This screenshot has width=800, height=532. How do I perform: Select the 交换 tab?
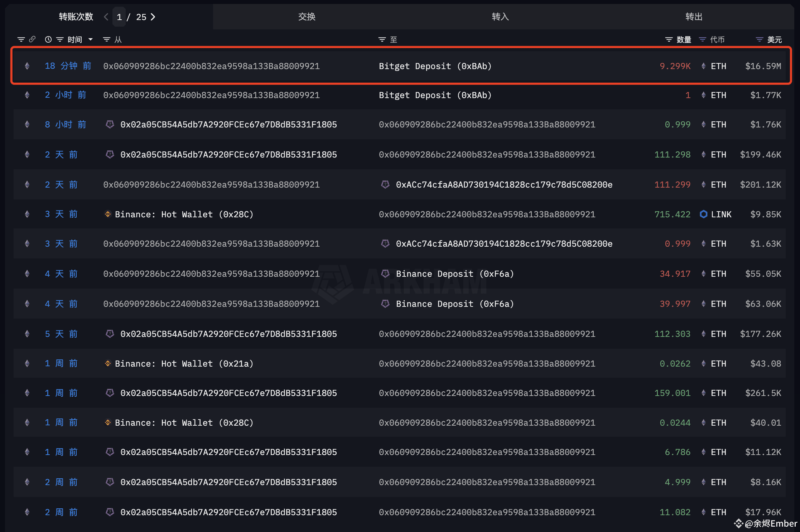pyautogui.click(x=307, y=16)
